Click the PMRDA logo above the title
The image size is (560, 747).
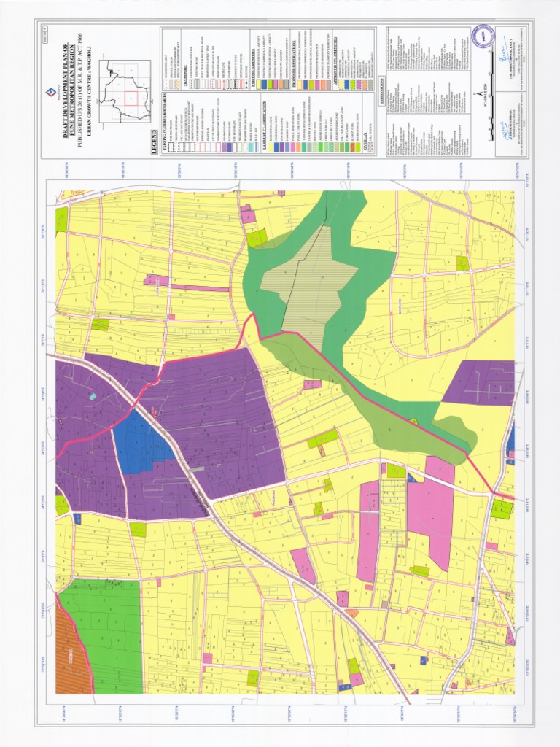pyautogui.click(x=52, y=91)
